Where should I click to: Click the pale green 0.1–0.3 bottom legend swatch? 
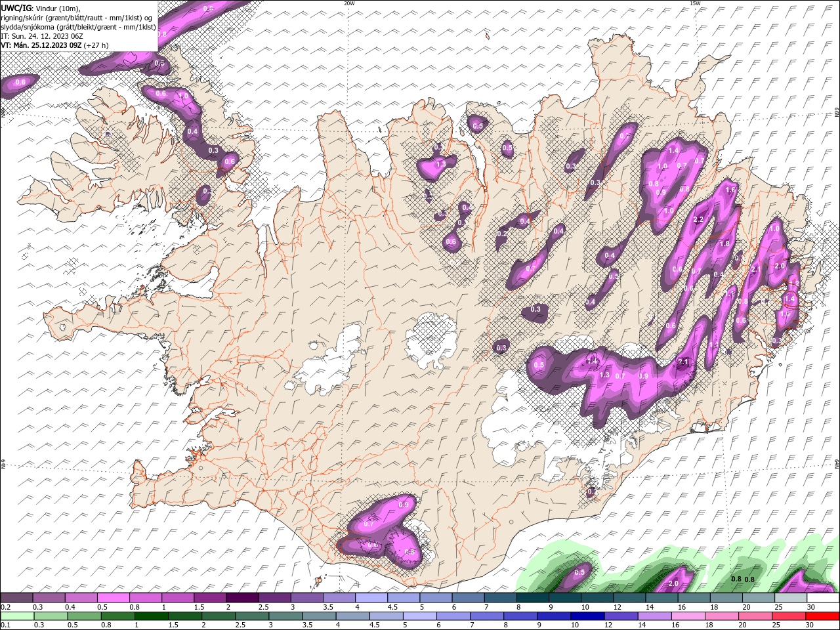click(x=17, y=616)
